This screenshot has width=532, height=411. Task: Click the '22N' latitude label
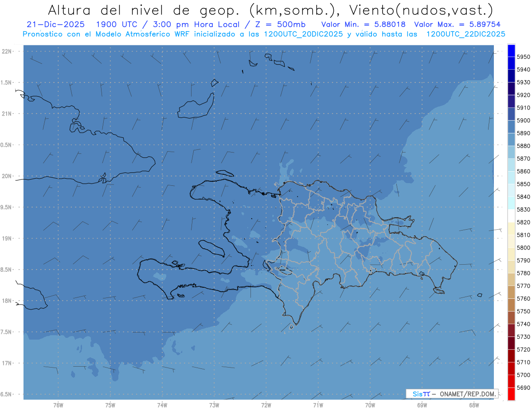(x=7, y=51)
